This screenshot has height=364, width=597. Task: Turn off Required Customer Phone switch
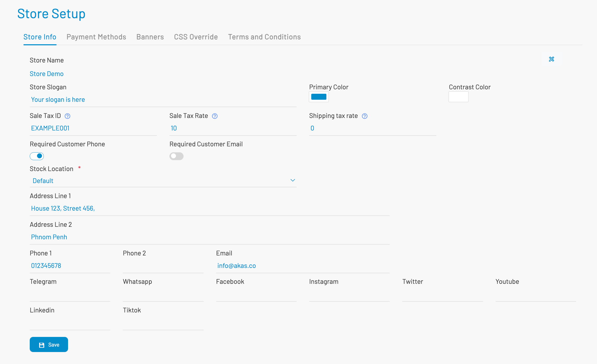click(x=37, y=156)
